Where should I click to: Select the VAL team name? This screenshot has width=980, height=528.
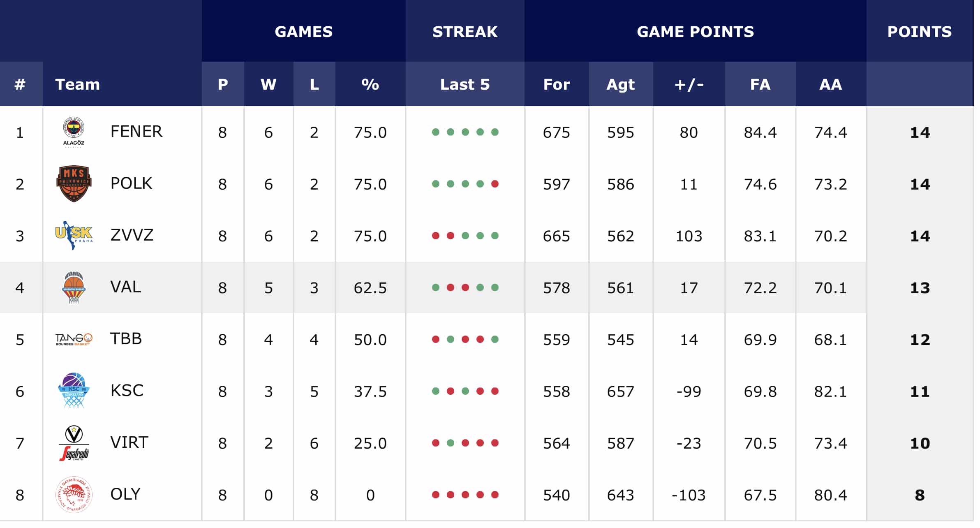126,287
